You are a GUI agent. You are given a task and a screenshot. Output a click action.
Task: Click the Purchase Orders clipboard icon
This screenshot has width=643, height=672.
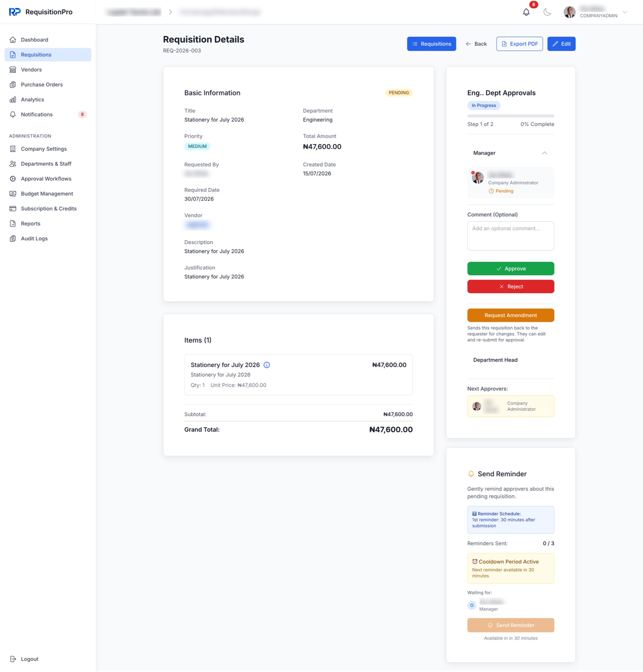click(x=13, y=84)
